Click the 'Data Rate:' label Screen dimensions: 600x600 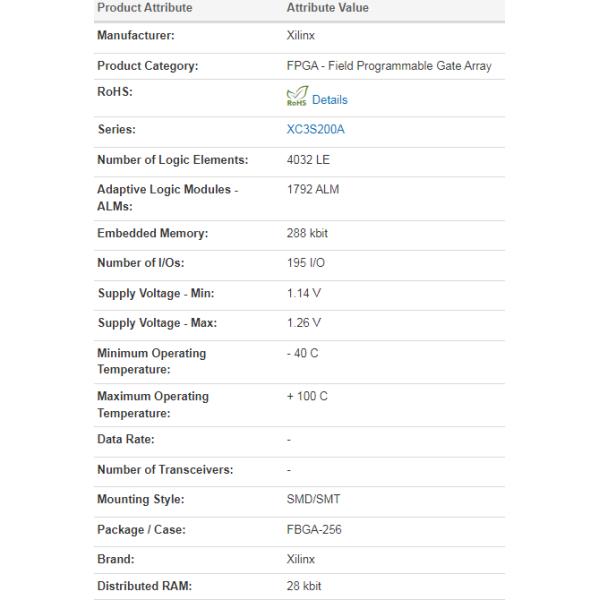coord(126,439)
